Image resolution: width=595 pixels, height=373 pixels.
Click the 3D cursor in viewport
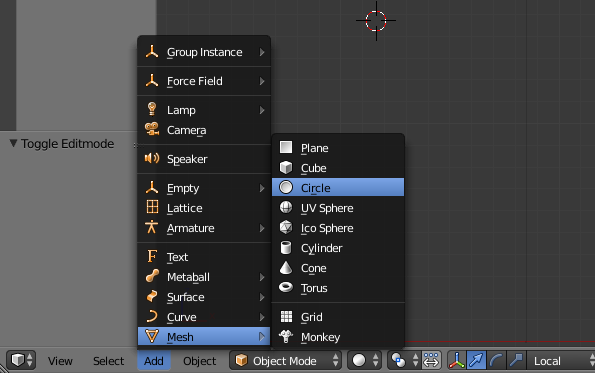376,20
